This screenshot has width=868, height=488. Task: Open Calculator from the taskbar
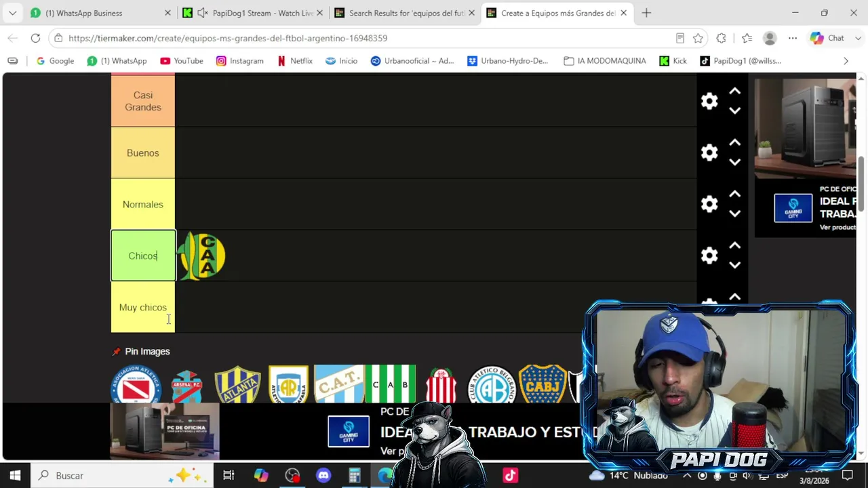click(355, 476)
